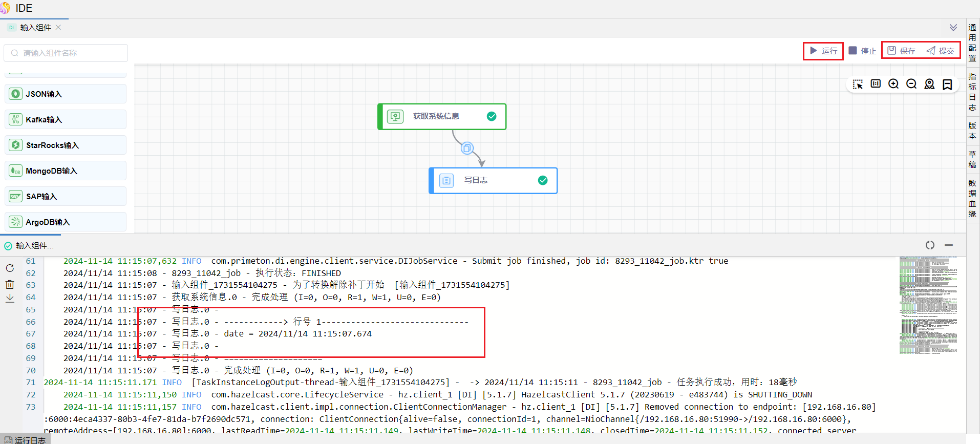Zoom in on the canvas
The height and width of the screenshot is (444, 980).
point(893,84)
